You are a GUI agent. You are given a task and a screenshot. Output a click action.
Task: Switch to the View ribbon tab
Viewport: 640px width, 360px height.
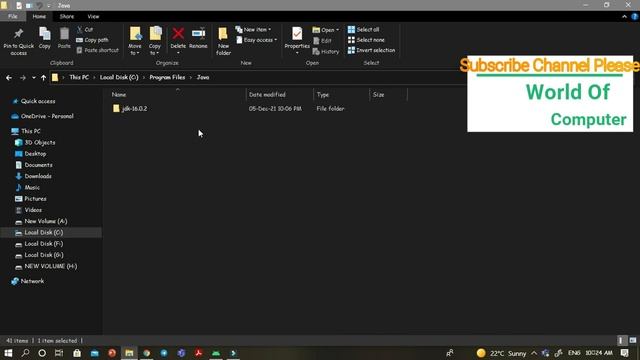93,16
